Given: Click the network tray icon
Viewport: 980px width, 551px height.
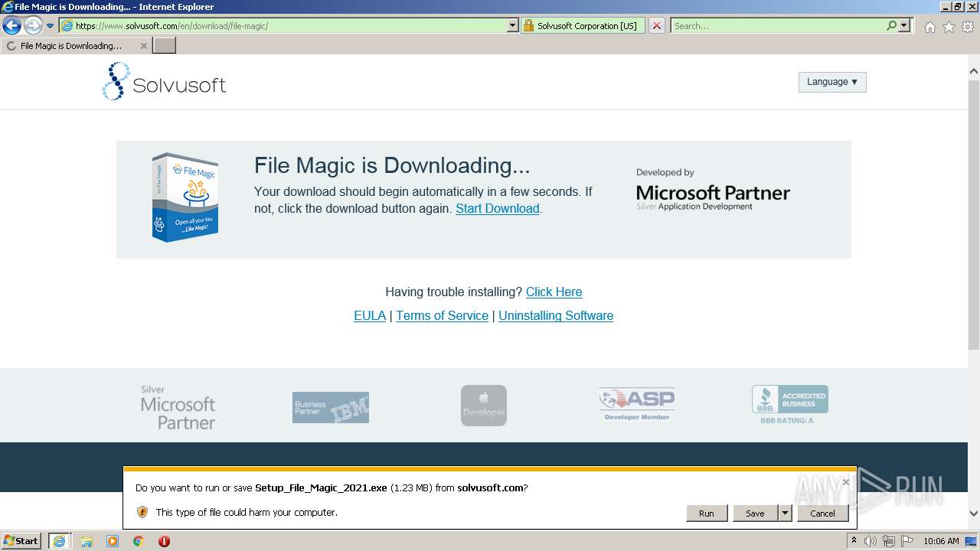Looking at the screenshot, I should coord(890,541).
